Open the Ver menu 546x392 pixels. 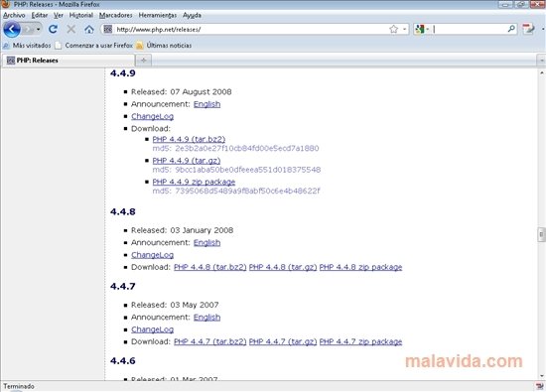coord(59,15)
